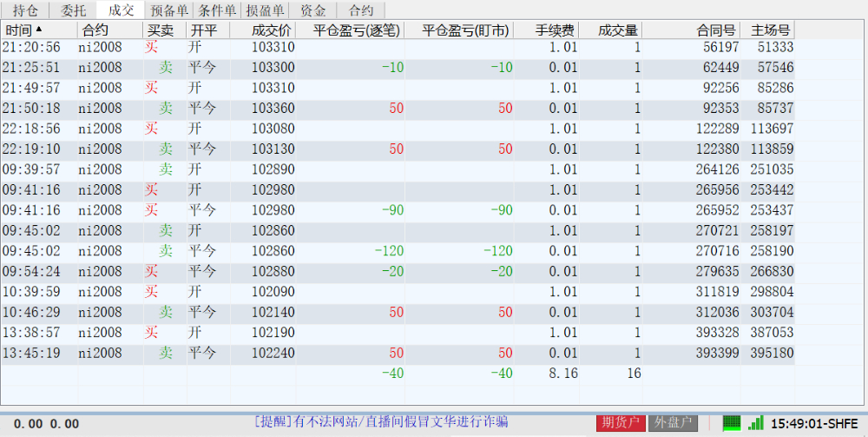
Task: Click contract number 56197
Action: (720, 47)
